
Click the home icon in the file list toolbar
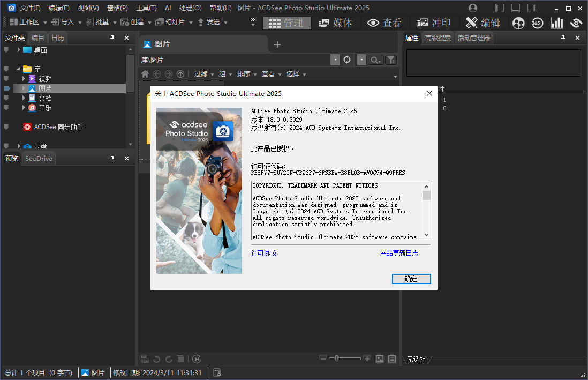[x=145, y=74]
